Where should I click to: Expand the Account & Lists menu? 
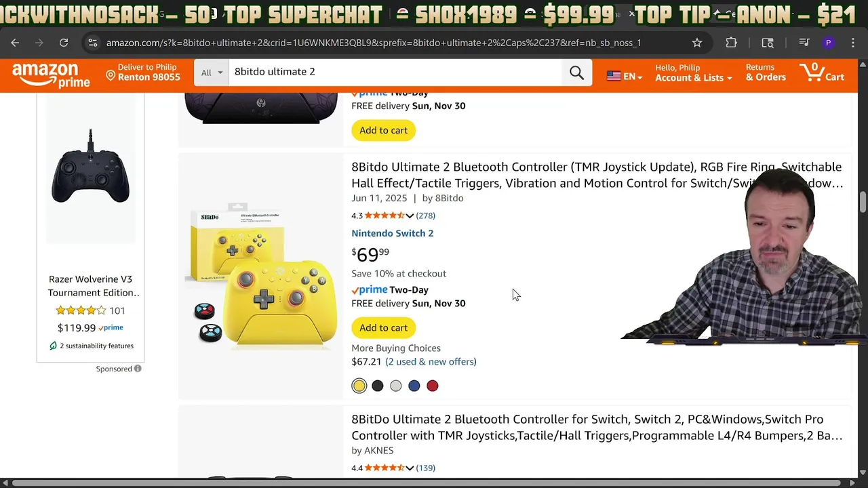(693, 73)
